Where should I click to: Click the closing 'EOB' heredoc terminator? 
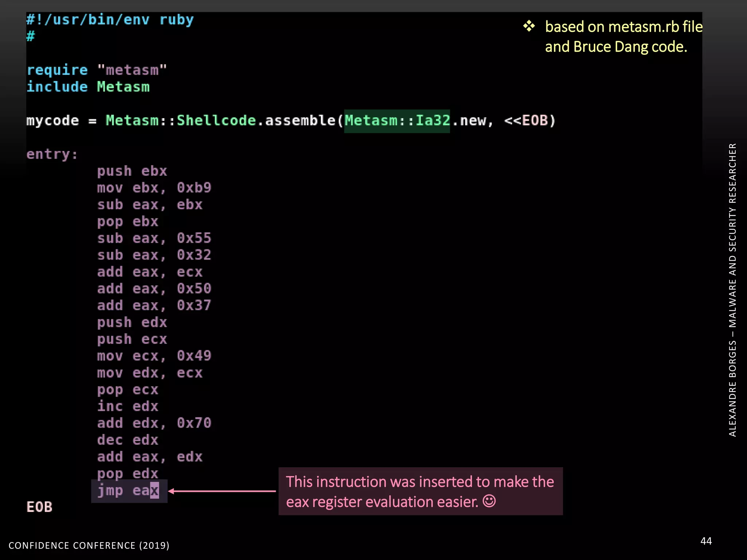(x=39, y=507)
